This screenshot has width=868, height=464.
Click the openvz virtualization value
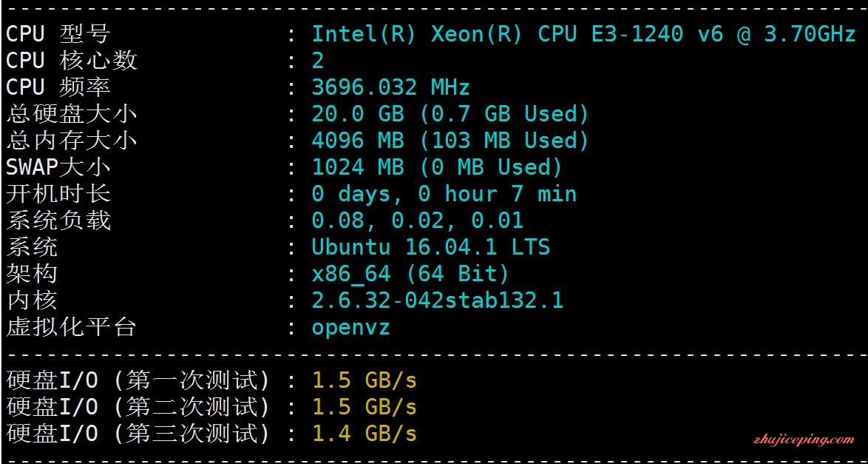pos(351,328)
